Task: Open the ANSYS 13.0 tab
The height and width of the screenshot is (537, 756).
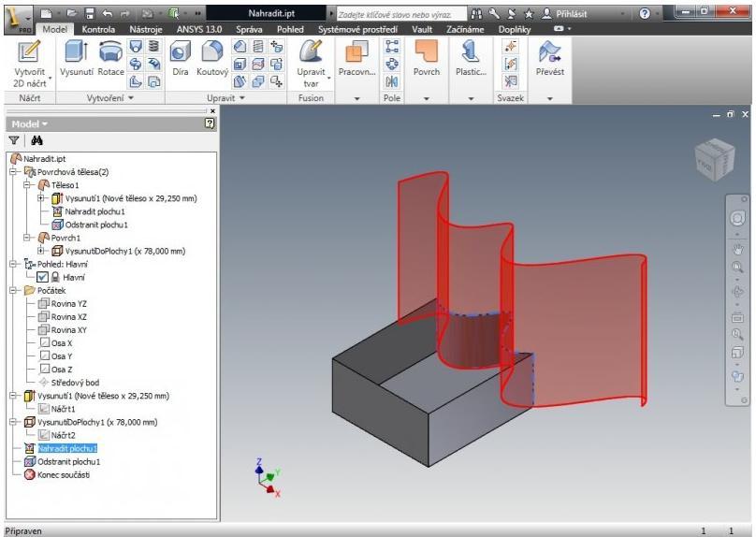Action: (199, 29)
